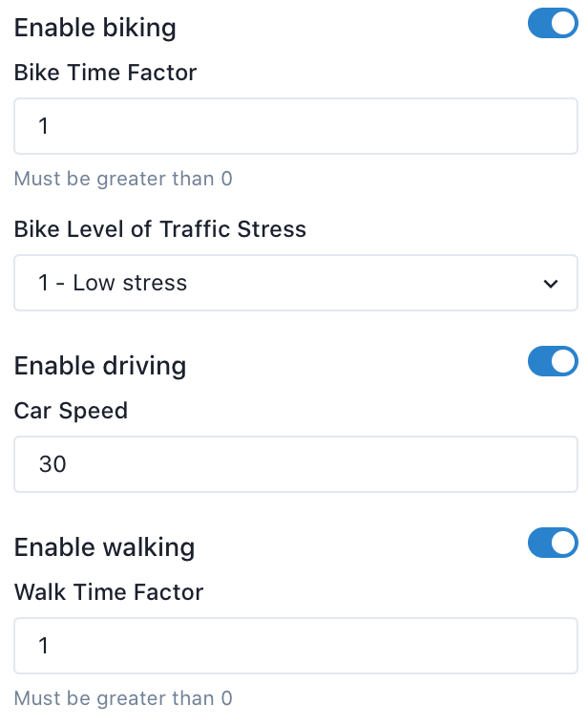
Task: Click the 'Car Speed' field label
Action: click(71, 411)
